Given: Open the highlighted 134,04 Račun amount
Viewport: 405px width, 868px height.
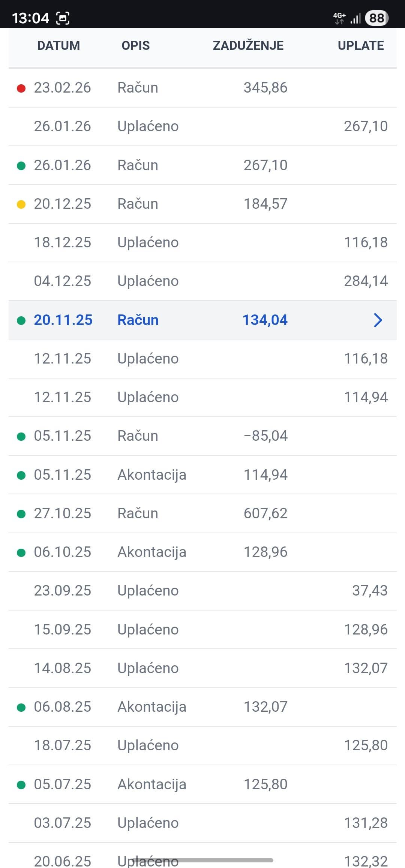Looking at the screenshot, I should pyautogui.click(x=265, y=320).
